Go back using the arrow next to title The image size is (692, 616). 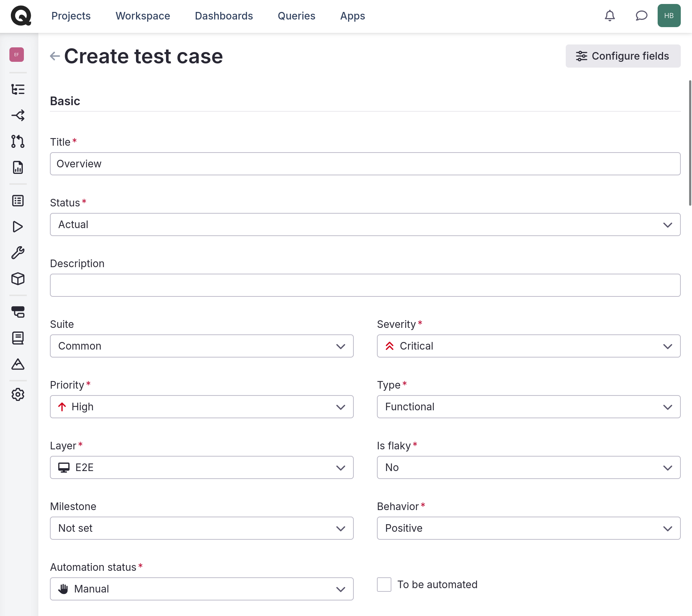(54, 56)
